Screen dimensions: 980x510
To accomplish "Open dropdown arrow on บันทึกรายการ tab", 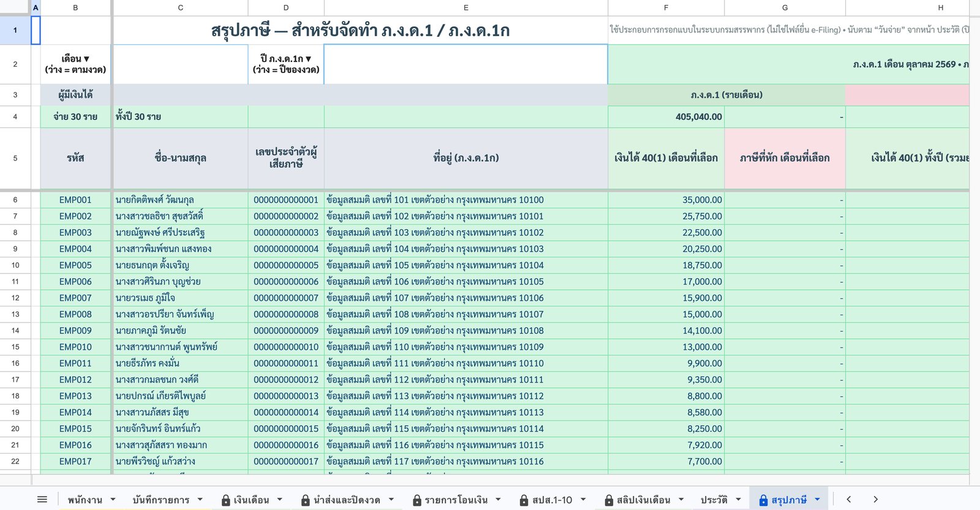I will click(x=200, y=500).
